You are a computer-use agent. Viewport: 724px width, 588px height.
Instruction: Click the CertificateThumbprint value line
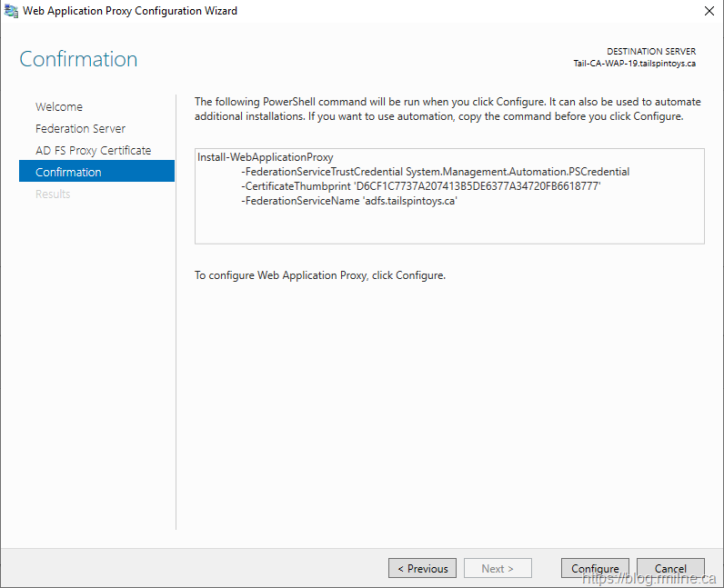pyautogui.click(x=420, y=186)
